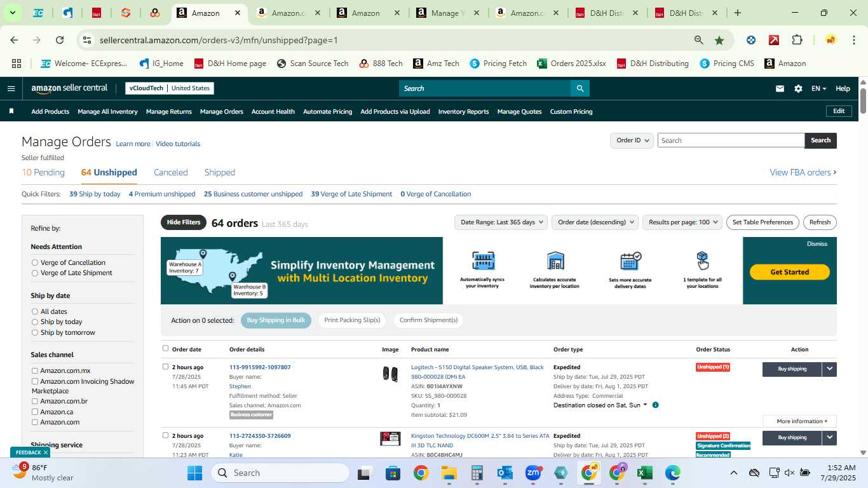
Task: Click the Amazon Seller Central logo
Action: [x=69, y=88]
